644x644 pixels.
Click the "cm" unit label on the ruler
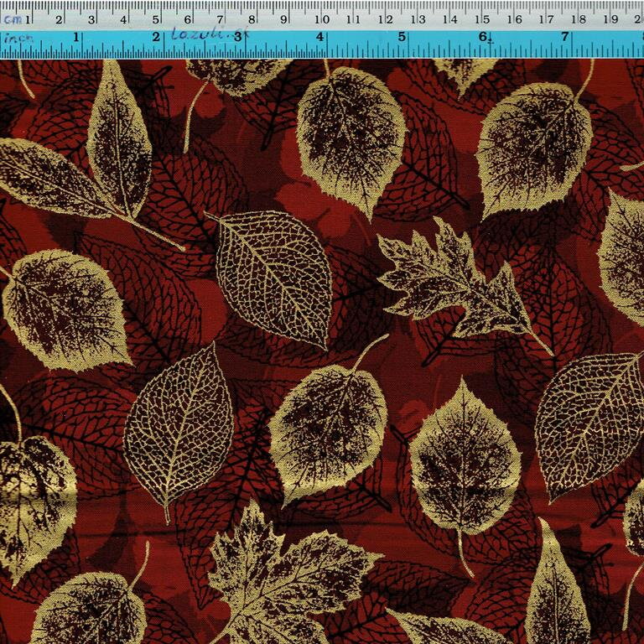click(x=13, y=19)
